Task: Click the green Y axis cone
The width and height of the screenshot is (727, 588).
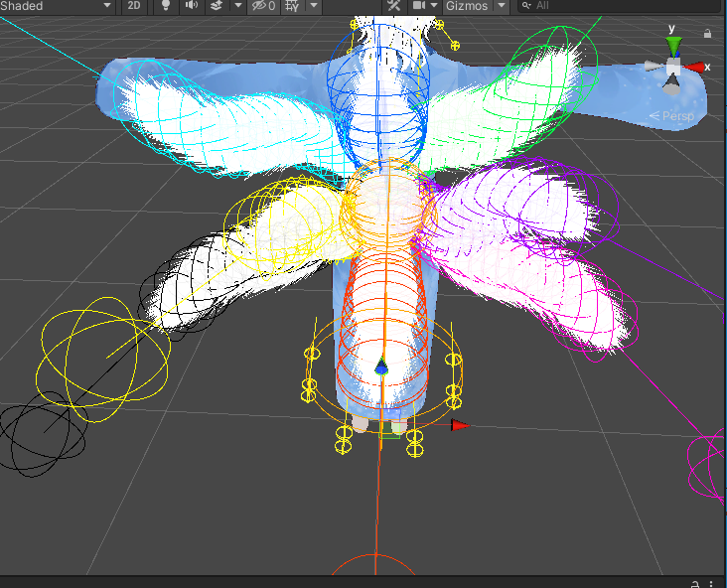Action: (673, 46)
